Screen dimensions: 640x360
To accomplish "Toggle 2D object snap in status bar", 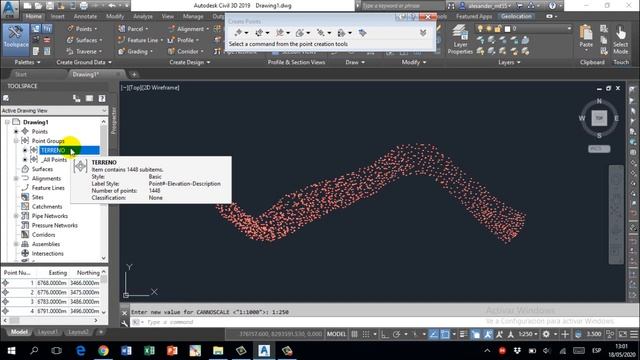I will click(445, 334).
